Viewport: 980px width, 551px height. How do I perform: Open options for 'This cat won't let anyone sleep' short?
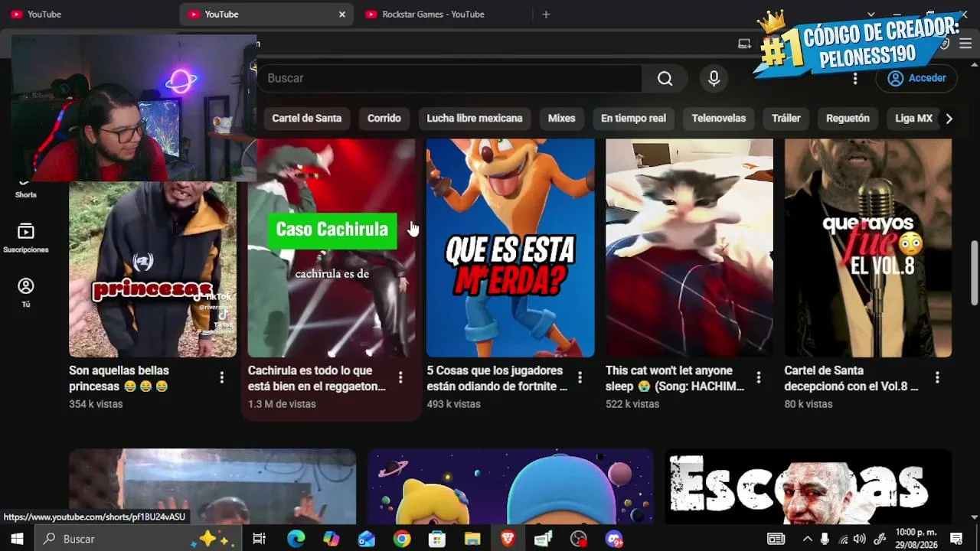point(759,377)
